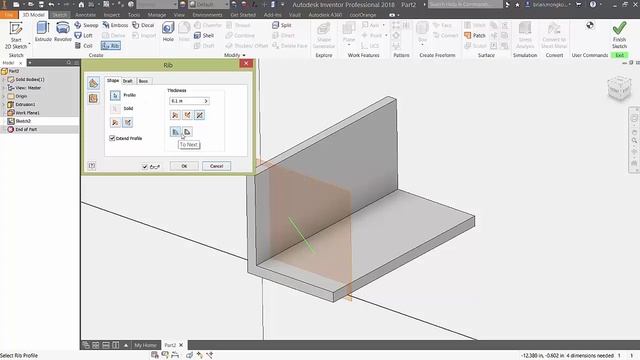Screen dimensions: 640x360
Task: Open the Inspect ribbon tab
Action: [111, 15]
